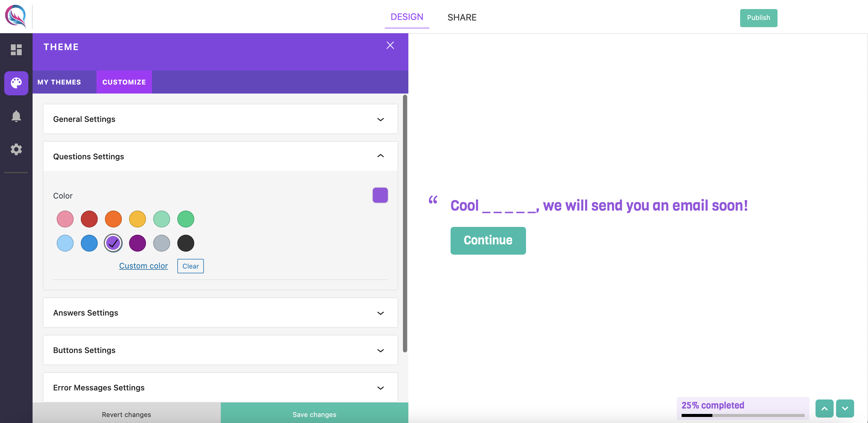
Task: Select the checked purple circle color option
Action: pyautogui.click(x=113, y=243)
